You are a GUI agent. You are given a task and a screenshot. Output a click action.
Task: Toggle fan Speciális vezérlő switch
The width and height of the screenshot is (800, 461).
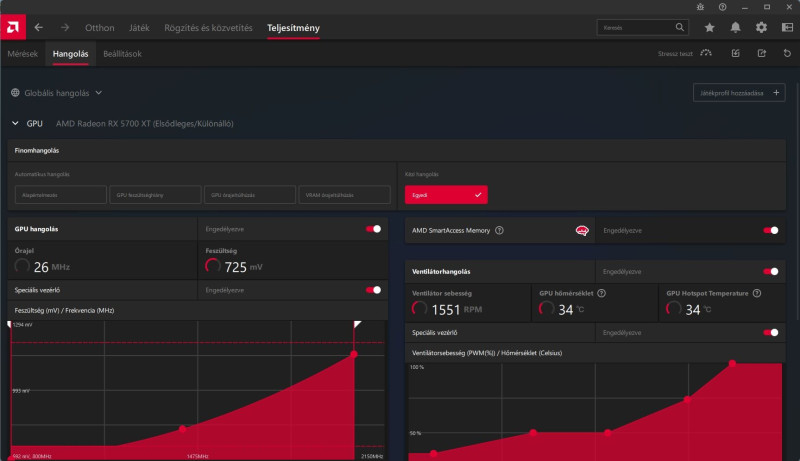tap(770, 332)
